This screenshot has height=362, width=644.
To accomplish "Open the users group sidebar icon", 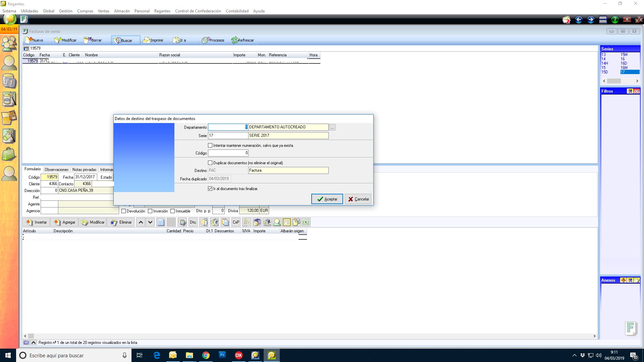I will [x=9, y=43].
